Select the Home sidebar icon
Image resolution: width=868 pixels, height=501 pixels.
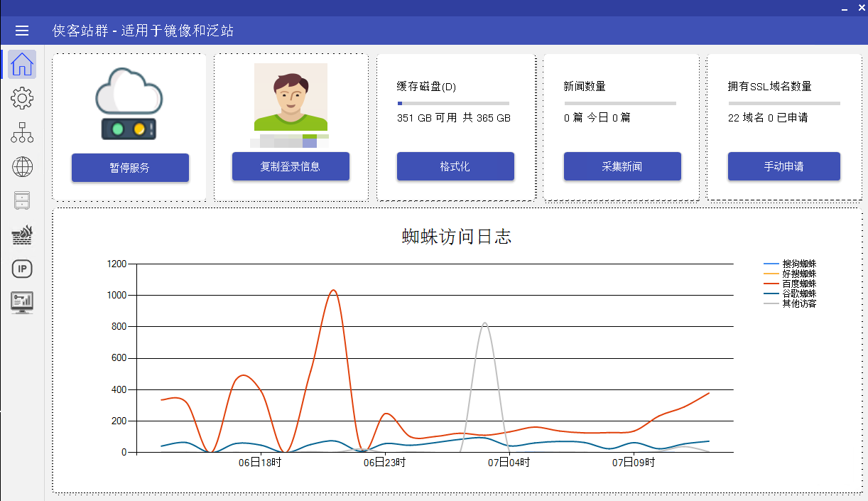coord(22,64)
